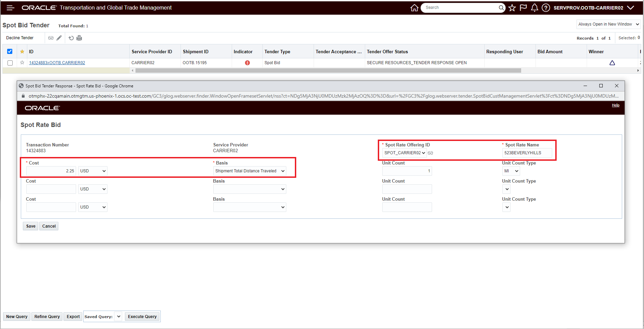Click the Decline Tender button
644x329 pixels.
pos(20,38)
